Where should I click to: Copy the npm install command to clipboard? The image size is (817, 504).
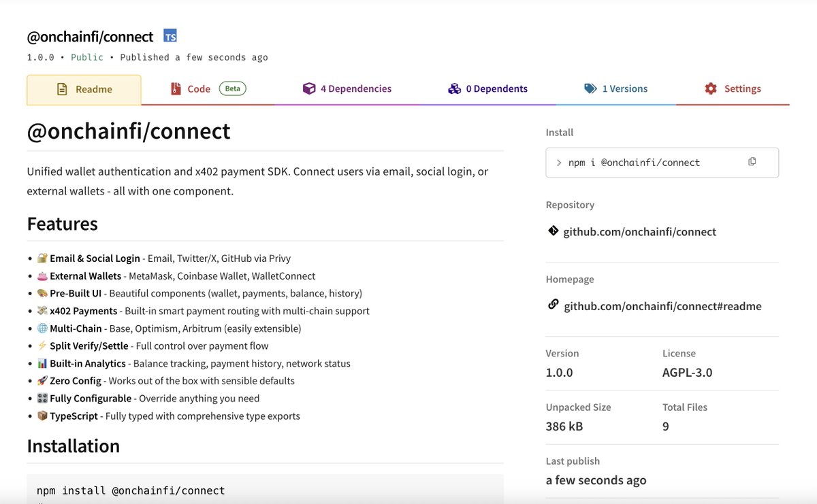point(752,161)
